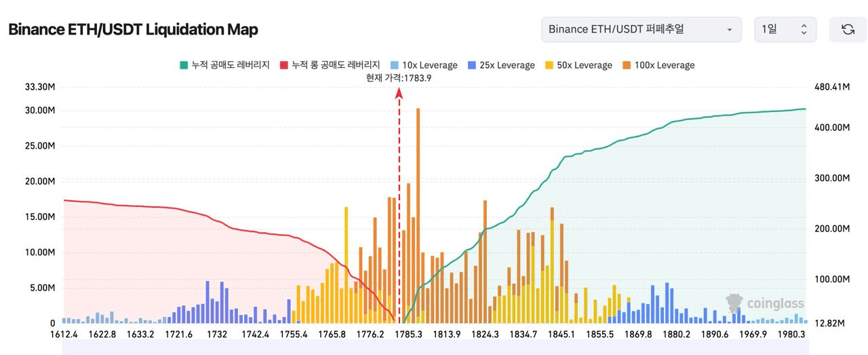Toggle the 10x Leverage legend item
Screen dimensions: 868x355
(423, 65)
